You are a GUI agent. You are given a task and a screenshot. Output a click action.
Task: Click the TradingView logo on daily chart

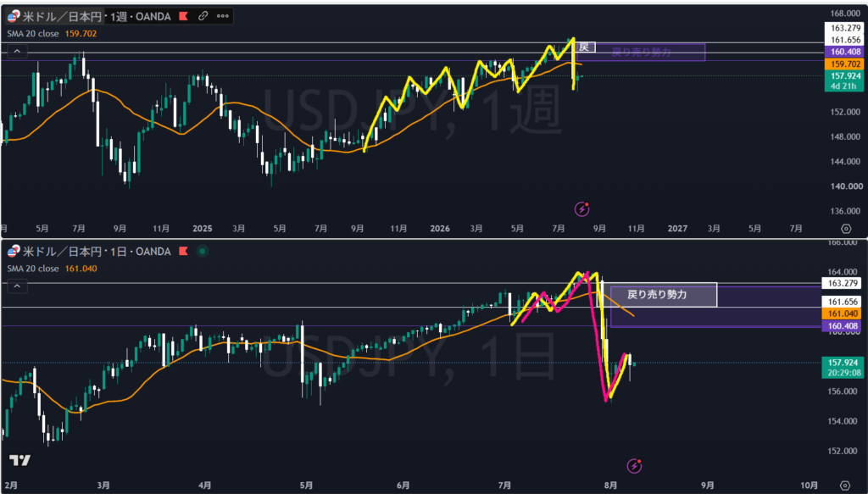pyautogui.click(x=19, y=460)
